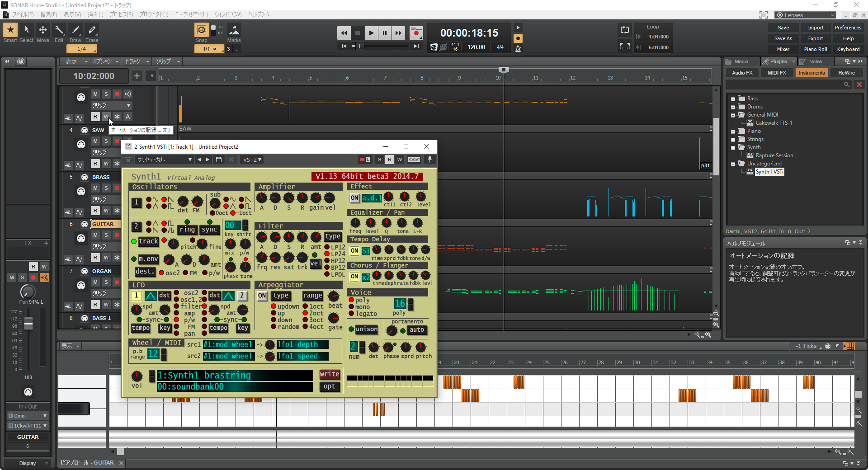Image resolution: width=868 pixels, height=470 pixels.
Task: Open Piano Roll button
Action: 816,49
